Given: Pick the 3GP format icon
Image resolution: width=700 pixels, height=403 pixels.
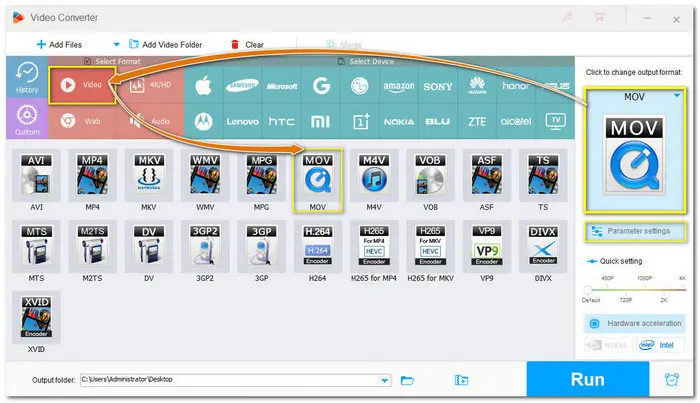Looking at the screenshot, I should (261, 246).
